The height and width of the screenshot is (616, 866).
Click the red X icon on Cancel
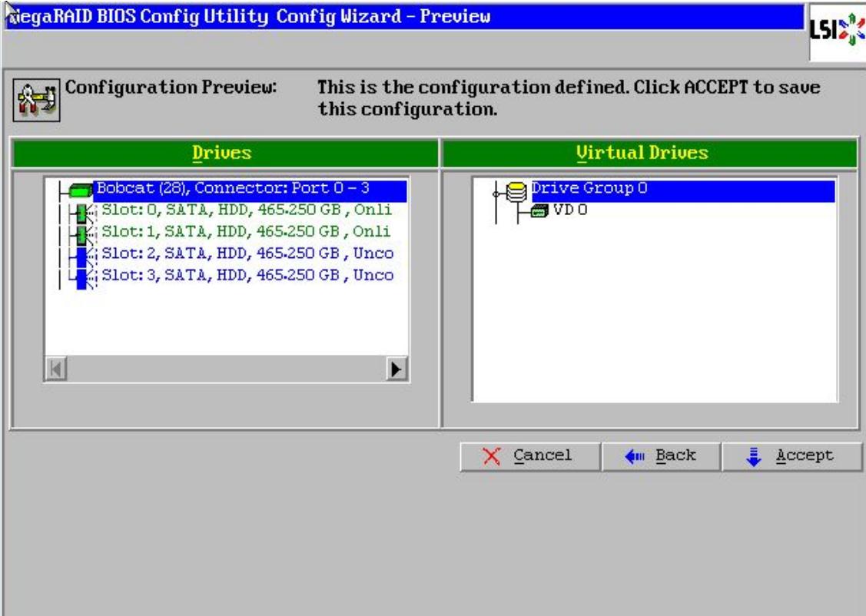pyautogui.click(x=491, y=456)
